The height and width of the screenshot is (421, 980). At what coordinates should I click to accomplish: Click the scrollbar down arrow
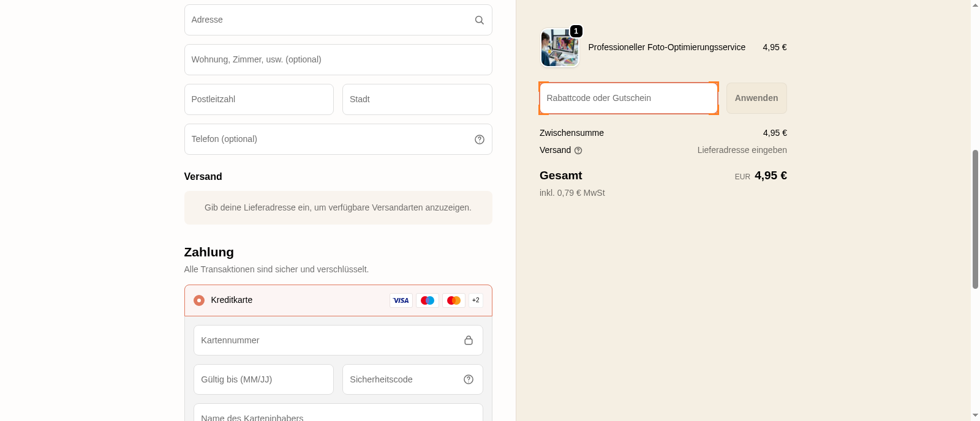[x=975, y=415]
